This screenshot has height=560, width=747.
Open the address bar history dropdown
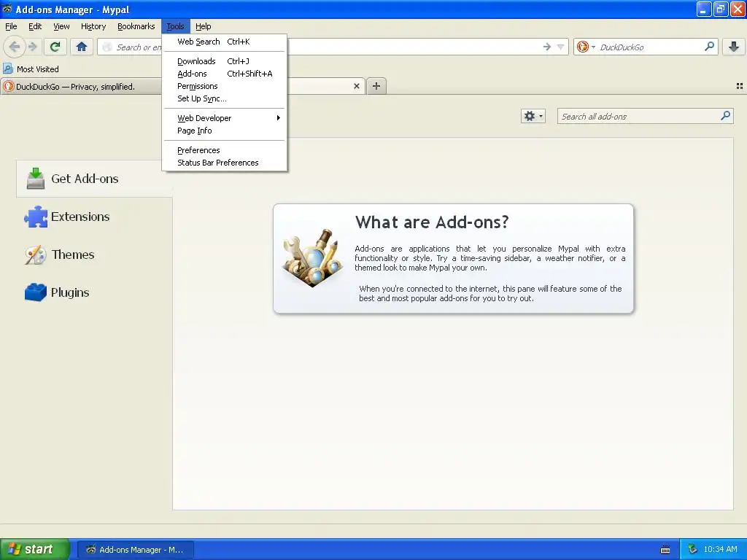[561, 47]
